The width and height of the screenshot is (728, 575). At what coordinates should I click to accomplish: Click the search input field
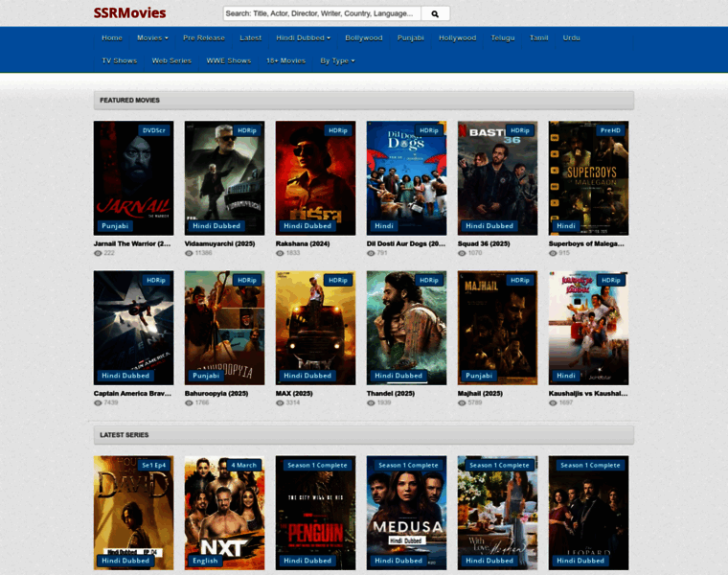point(322,14)
